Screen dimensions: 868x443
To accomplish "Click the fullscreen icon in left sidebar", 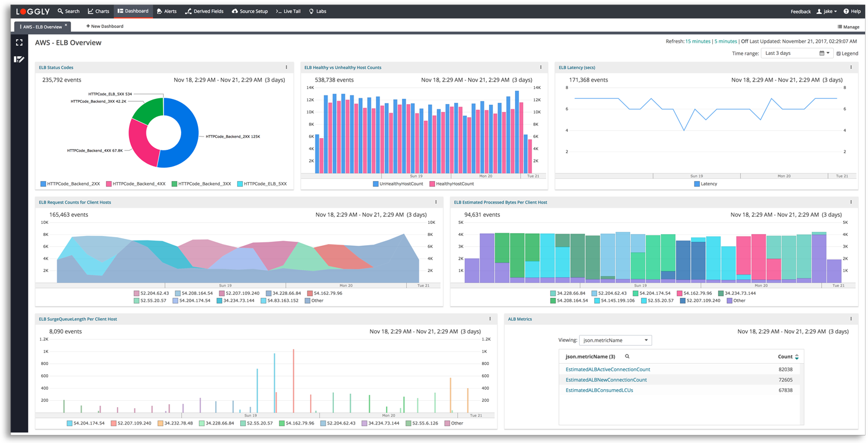I will [19, 43].
